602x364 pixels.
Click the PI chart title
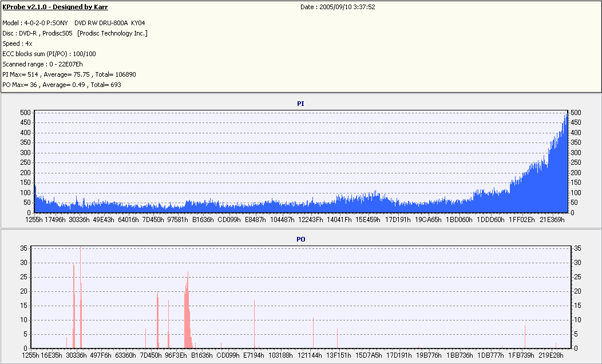coord(300,104)
